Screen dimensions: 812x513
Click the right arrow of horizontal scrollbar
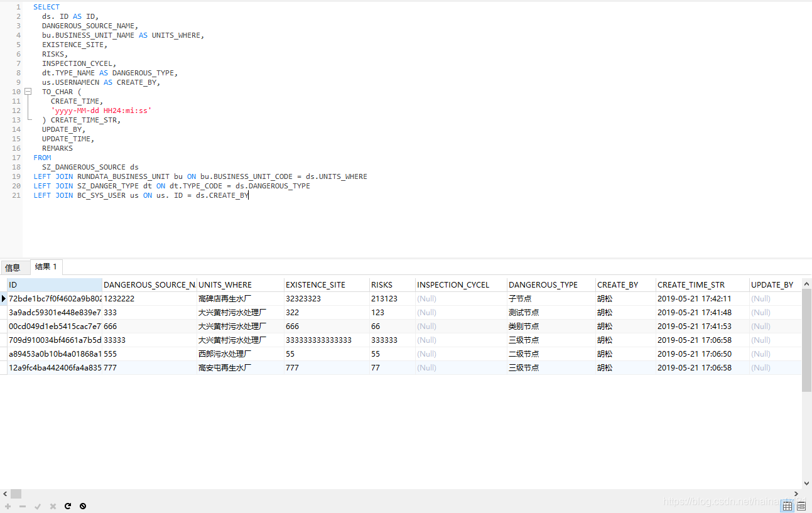(x=796, y=494)
